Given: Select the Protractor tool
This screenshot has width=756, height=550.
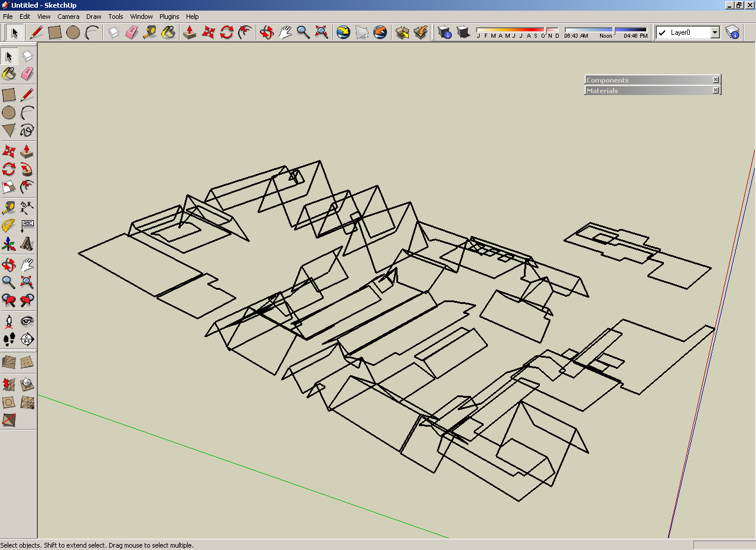Looking at the screenshot, I should click(9, 225).
